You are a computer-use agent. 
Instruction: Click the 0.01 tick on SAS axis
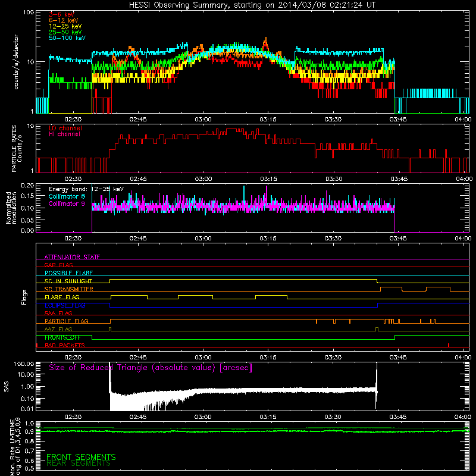[27, 409]
